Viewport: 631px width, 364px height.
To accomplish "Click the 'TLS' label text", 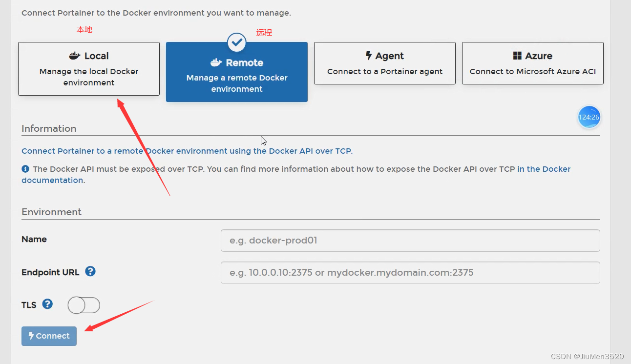I will (29, 305).
